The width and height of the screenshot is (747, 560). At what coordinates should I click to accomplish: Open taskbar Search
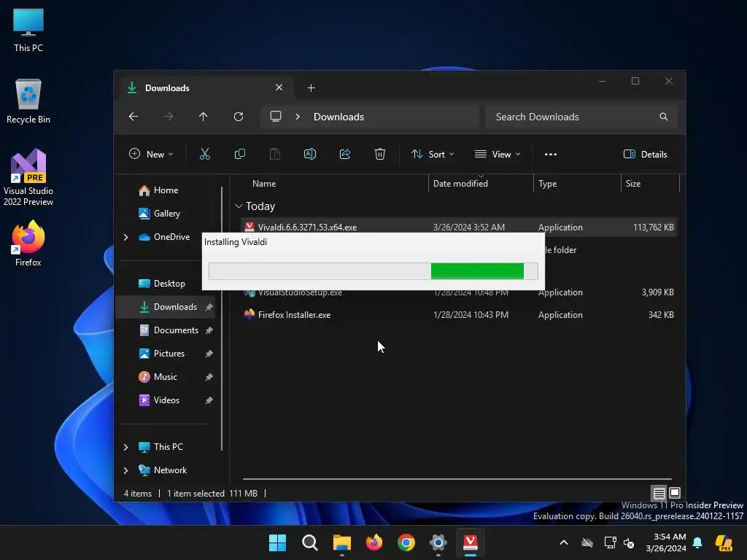tap(309, 542)
